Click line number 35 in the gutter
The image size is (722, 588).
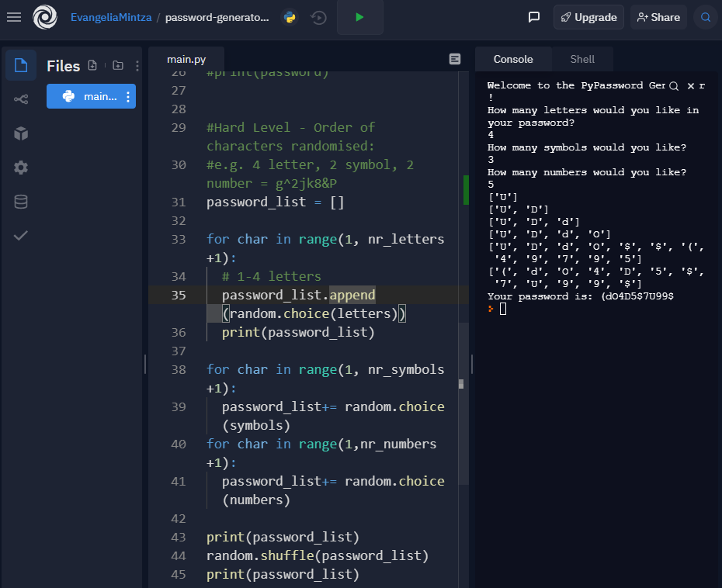tap(179, 295)
